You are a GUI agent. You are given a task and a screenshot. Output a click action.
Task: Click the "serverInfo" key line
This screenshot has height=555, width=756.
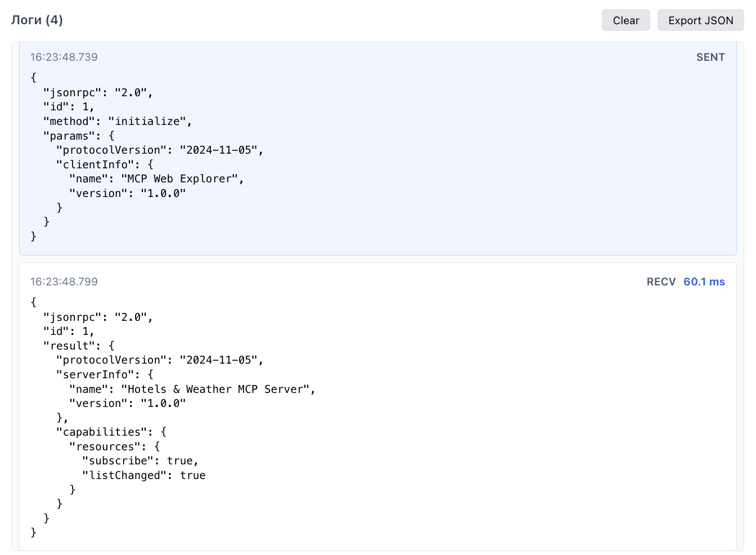coord(105,374)
